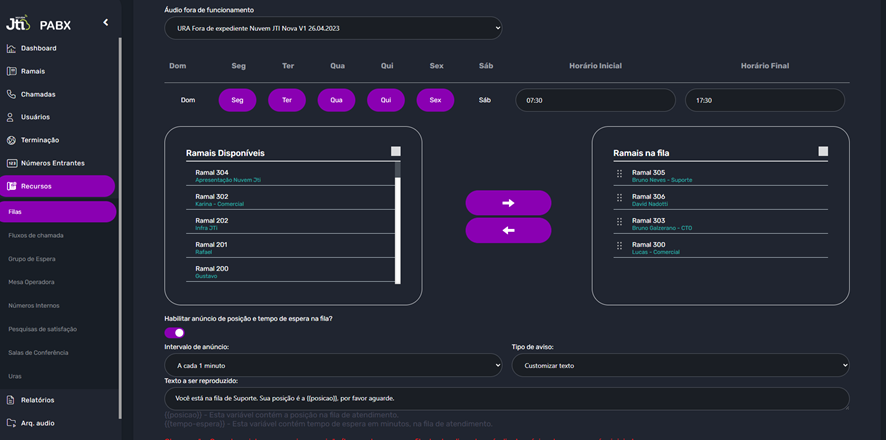Click the Usuários user icon
Viewport: 886px width, 440px height.
[x=11, y=117]
